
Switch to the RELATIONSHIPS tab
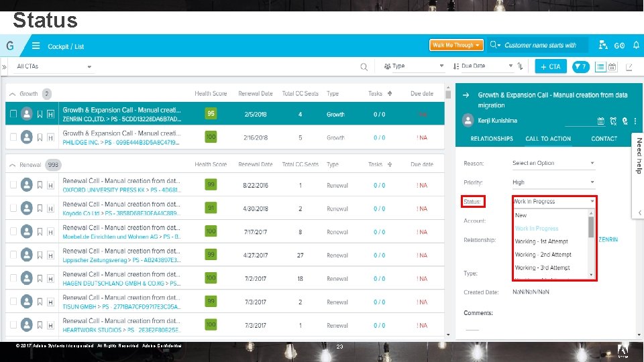pyautogui.click(x=491, y=139)
